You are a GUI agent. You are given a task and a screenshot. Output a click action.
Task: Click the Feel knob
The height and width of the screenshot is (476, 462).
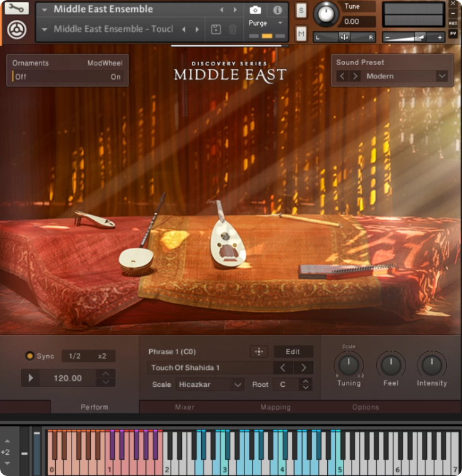point(391,365)
